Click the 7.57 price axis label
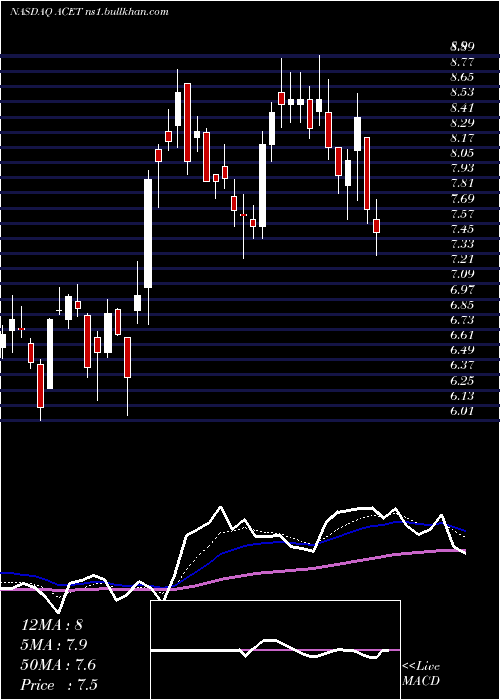 point(462,214)
